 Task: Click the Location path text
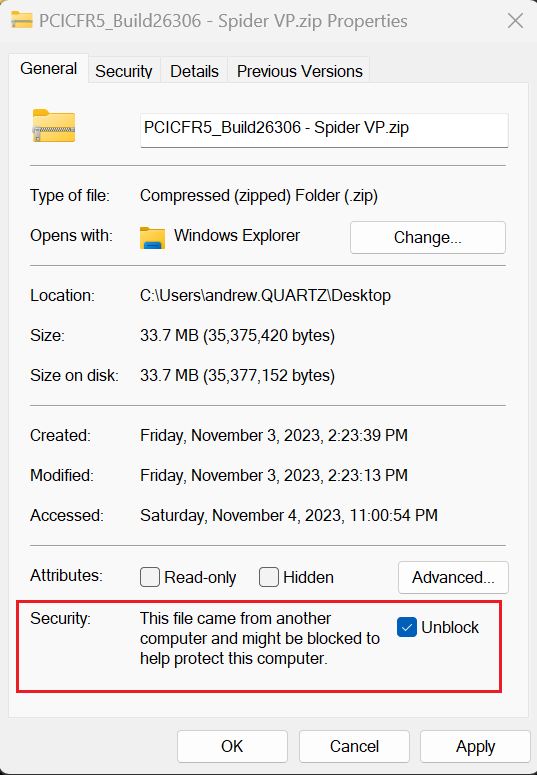tap(266, 296)
